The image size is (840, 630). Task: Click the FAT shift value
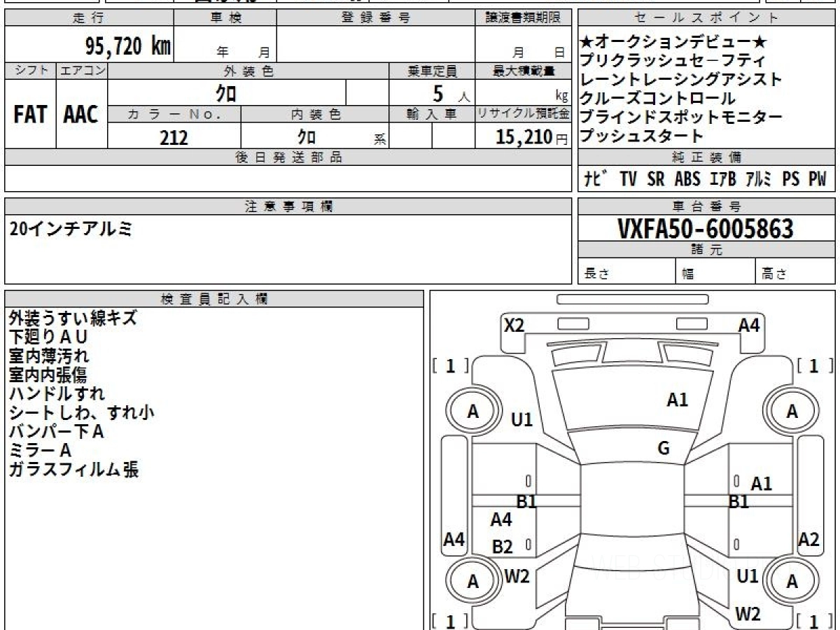[x=30, y=115]
